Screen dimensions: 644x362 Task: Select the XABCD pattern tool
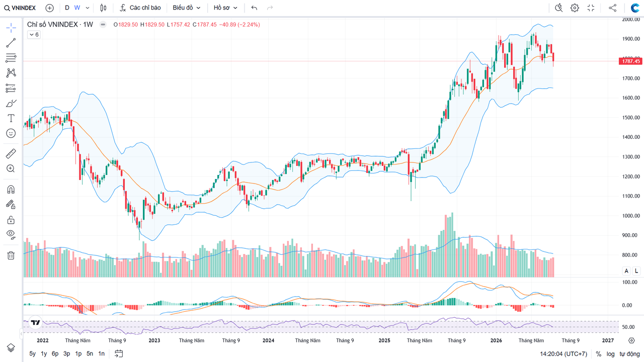tap(11, 73)
